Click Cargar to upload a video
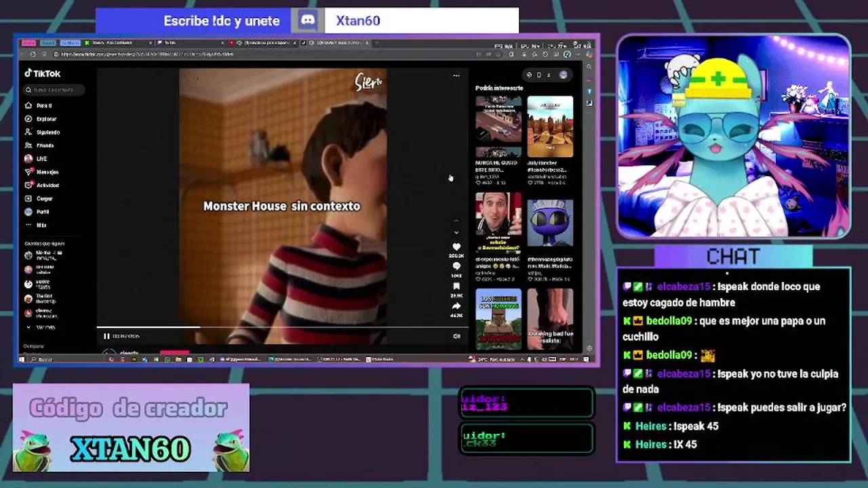This screenshot has height=488, width=868. tap(39, 199)
